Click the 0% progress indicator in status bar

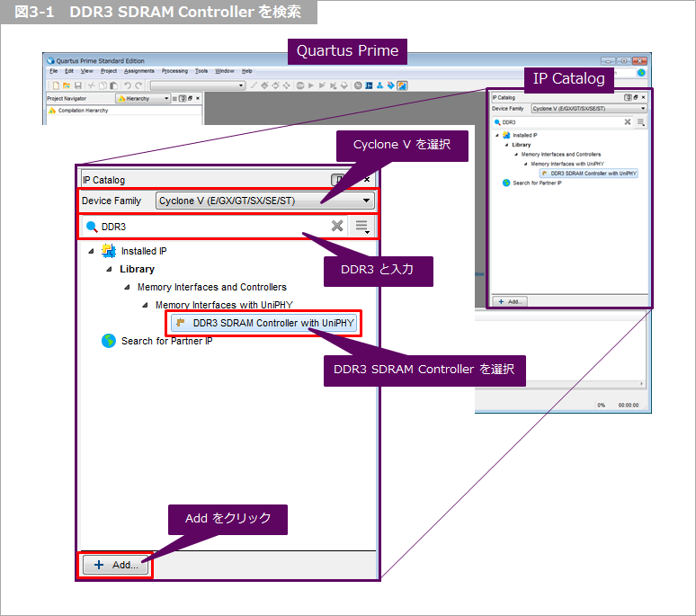coord(601,406)
